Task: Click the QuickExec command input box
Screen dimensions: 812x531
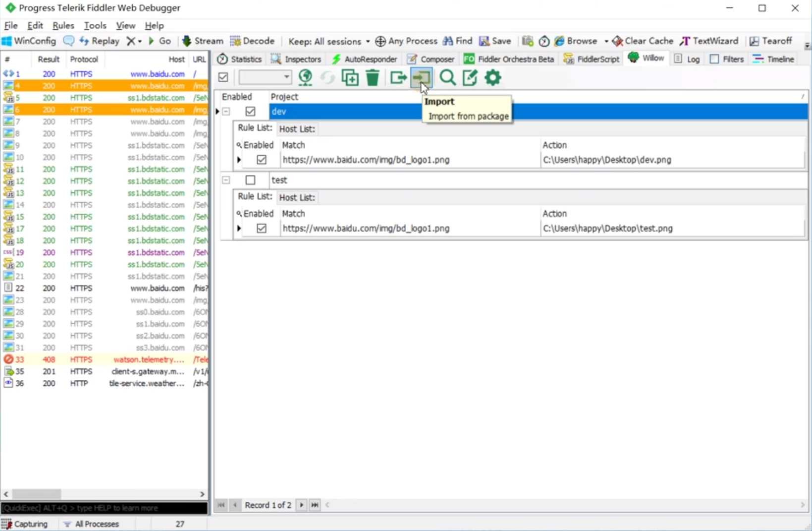Action: point(104,508)
